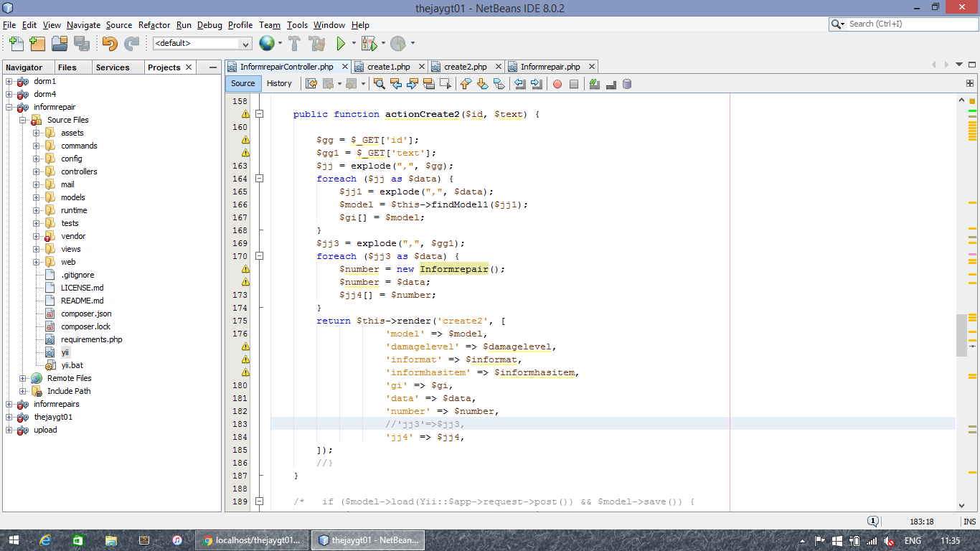This screenshot has height=551, width=980.
Task: Expand the views folder
Action: pos(37,249)
